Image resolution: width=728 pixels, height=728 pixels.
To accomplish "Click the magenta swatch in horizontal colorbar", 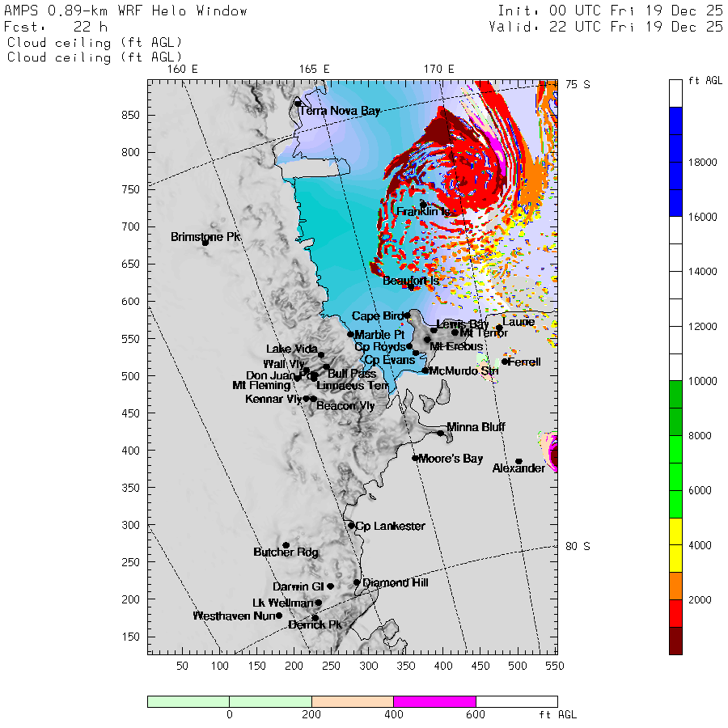I will (x=434, y=701).
